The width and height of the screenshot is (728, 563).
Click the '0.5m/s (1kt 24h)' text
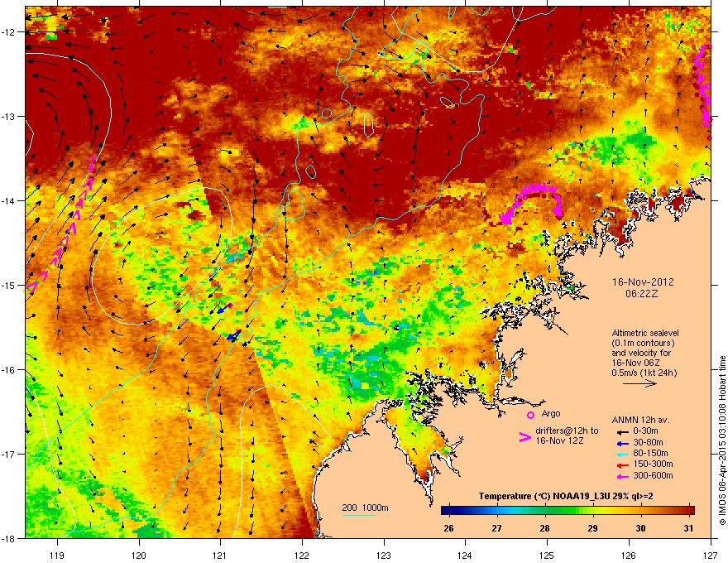(x=644, y=373)
